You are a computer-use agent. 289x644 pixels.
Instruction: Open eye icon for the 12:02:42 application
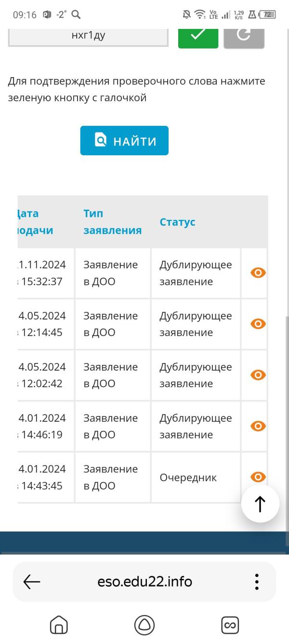(258, 375)
